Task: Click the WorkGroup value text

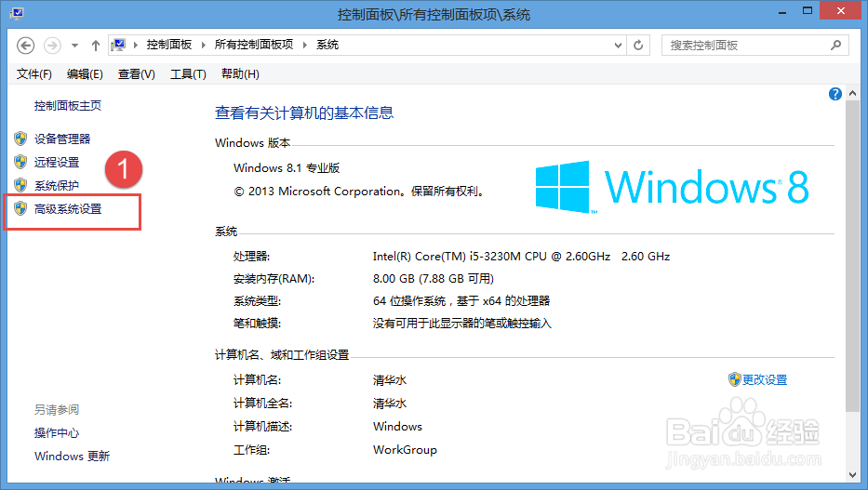Action: [405, 450]
